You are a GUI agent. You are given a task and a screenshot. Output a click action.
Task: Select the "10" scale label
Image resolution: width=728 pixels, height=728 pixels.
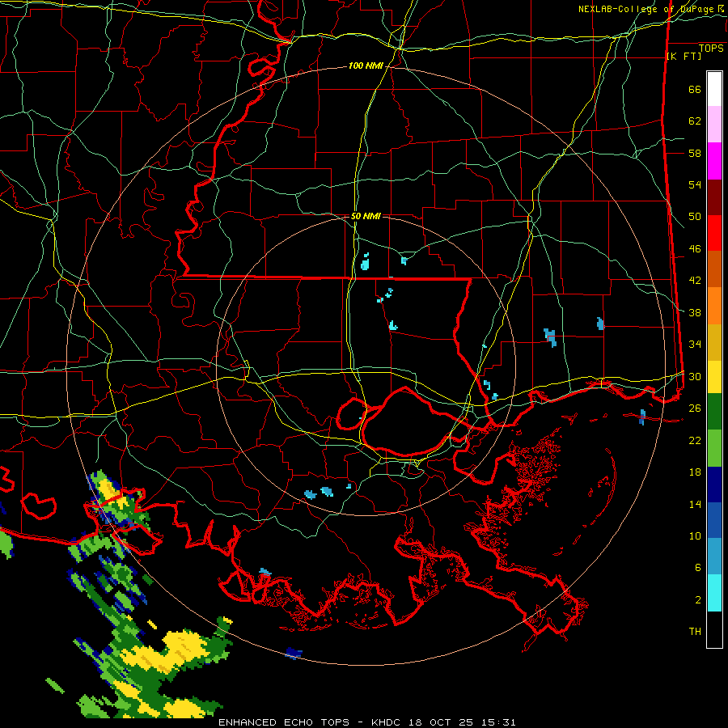[695, 535]
